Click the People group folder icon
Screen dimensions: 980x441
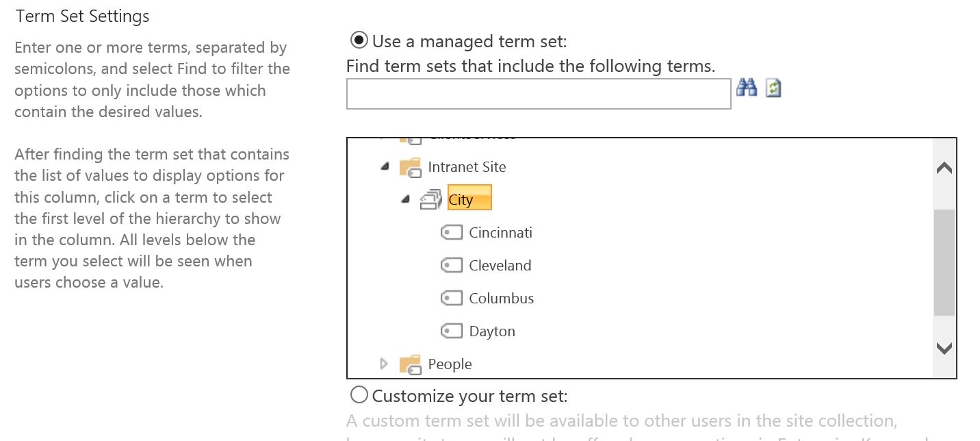410,364
